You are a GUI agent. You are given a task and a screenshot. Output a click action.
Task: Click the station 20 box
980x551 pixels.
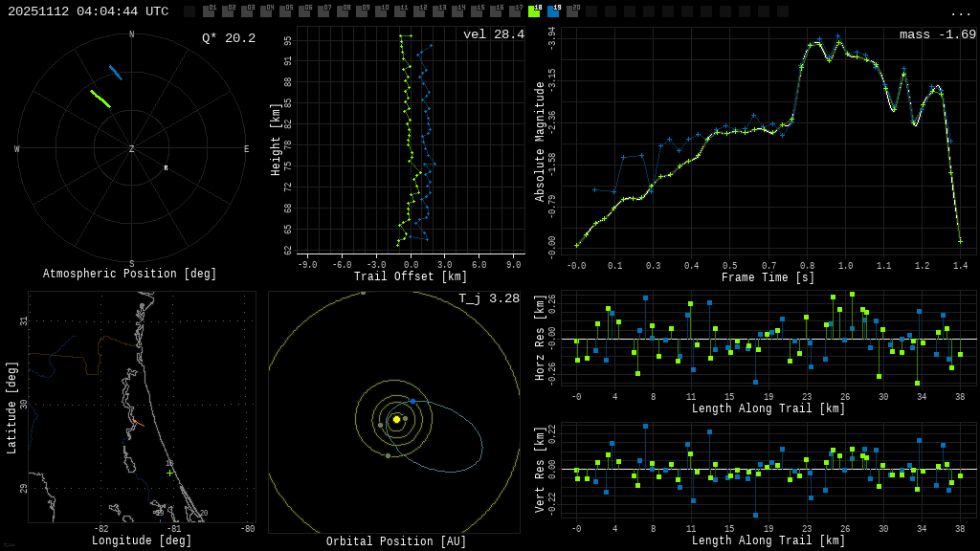572,11
